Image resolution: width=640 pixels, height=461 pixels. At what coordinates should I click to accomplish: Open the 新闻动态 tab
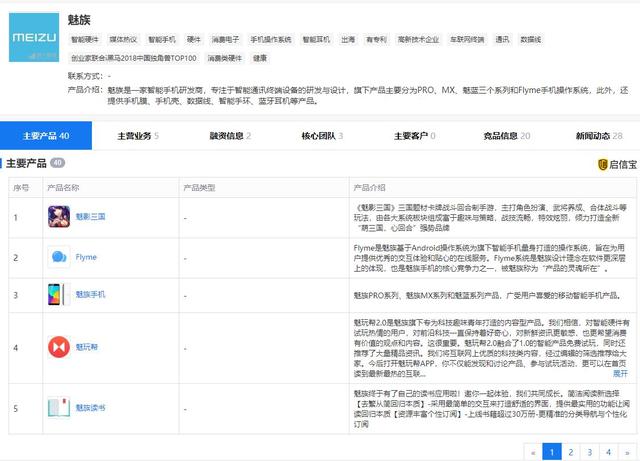pyautogui.click(x=599, y=136)
